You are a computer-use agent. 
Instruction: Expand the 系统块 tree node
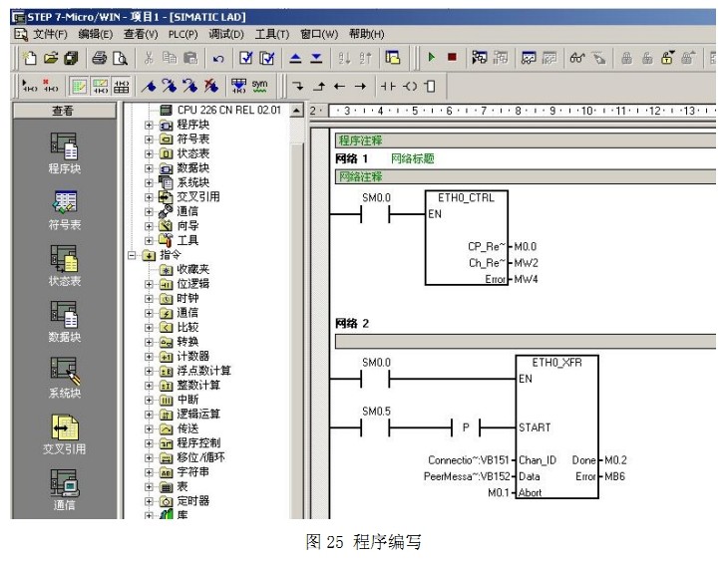click(x=149, y=182)
